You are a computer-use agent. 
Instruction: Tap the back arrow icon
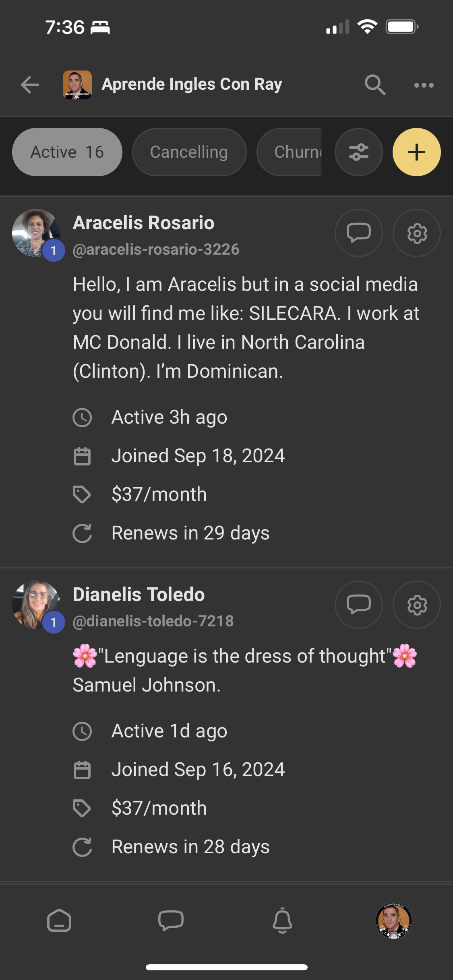point(30,85)
